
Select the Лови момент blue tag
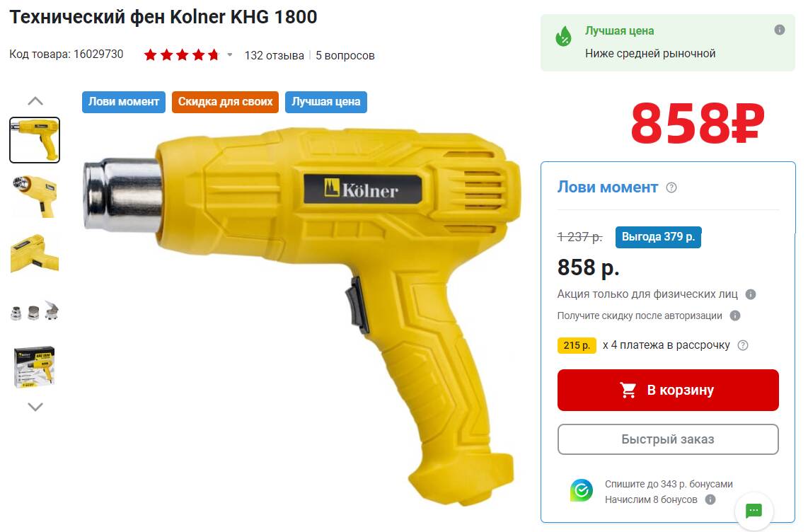(124, 102)
